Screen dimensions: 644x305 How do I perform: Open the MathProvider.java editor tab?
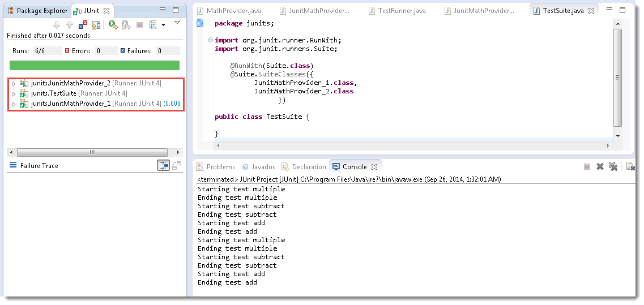(229, 11)
